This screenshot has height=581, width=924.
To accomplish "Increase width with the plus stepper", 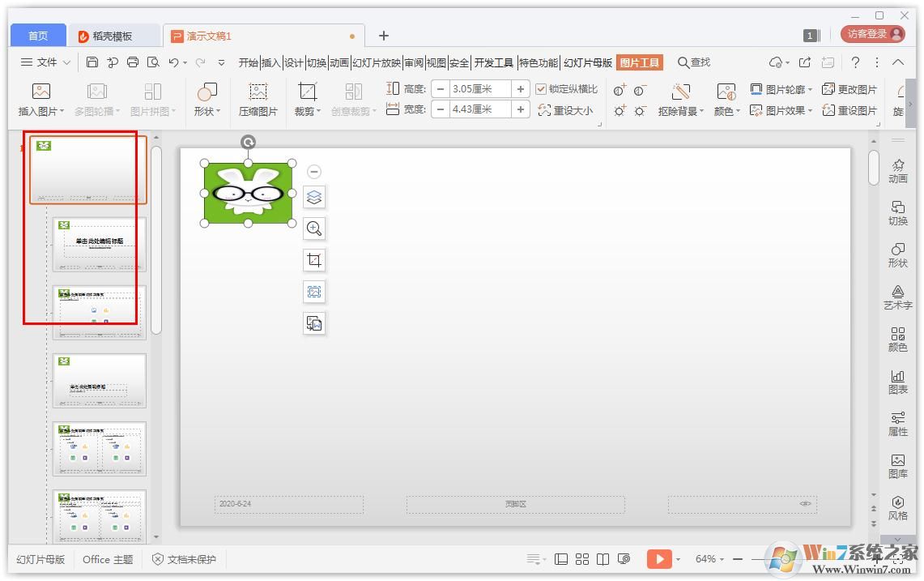I will point(521,109).
